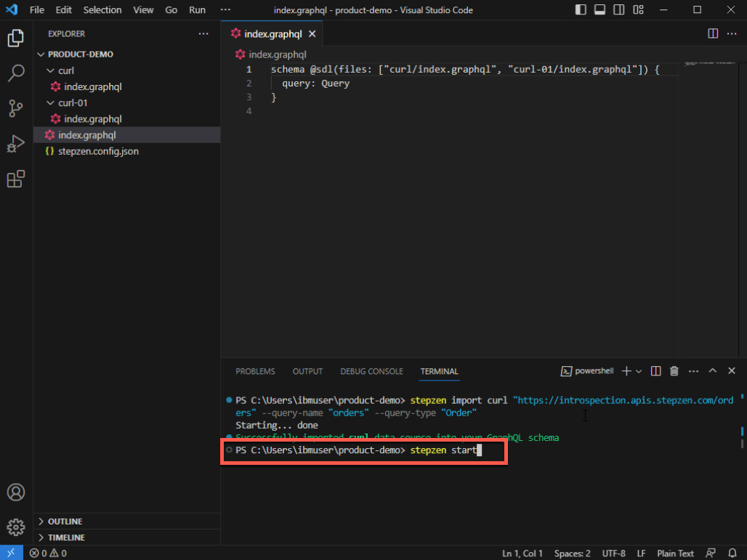This screenshot has width=747, height=560.
Task: Open the Search view in activity bar
Action: coord(16,73)
